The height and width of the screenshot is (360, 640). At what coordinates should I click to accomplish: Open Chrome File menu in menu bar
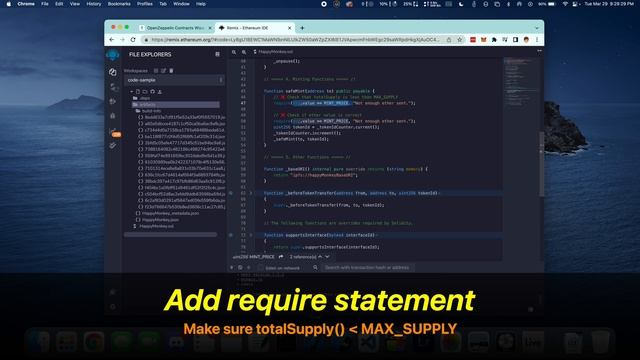[45, 4]
